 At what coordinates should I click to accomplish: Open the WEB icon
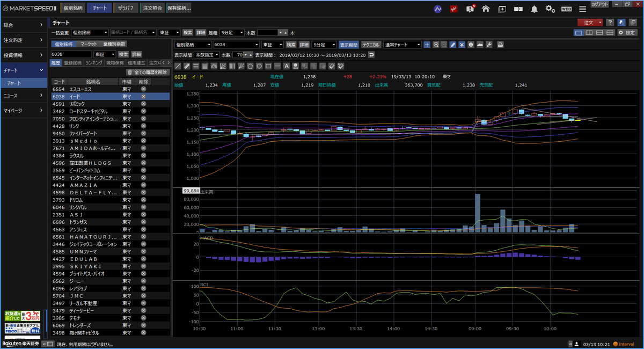pos(566,9)
